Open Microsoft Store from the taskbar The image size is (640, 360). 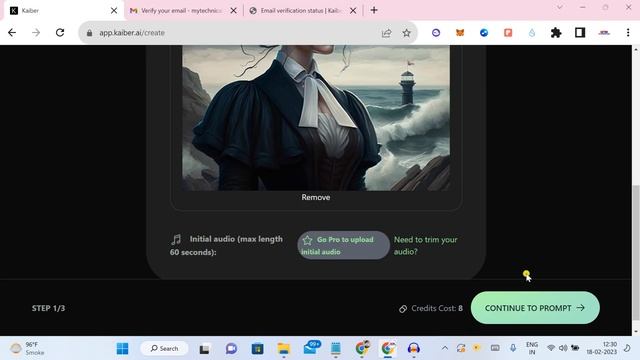258,349
